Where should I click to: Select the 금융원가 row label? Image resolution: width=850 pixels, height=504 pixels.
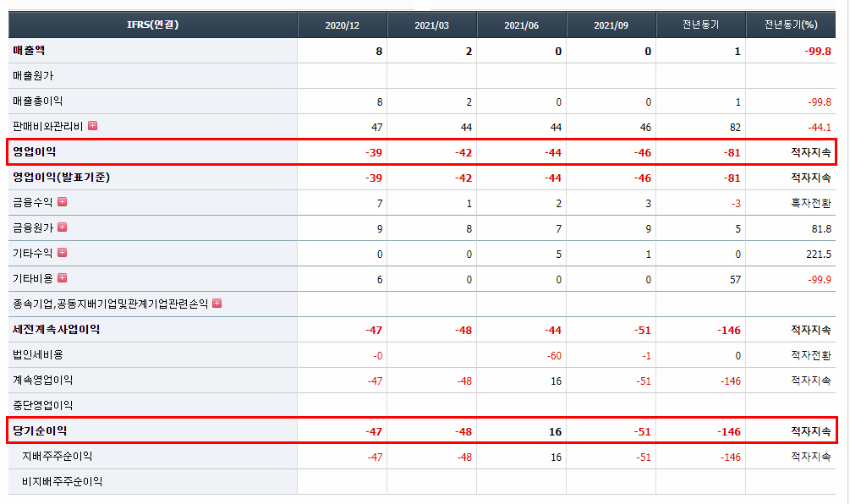pos(32,228)
